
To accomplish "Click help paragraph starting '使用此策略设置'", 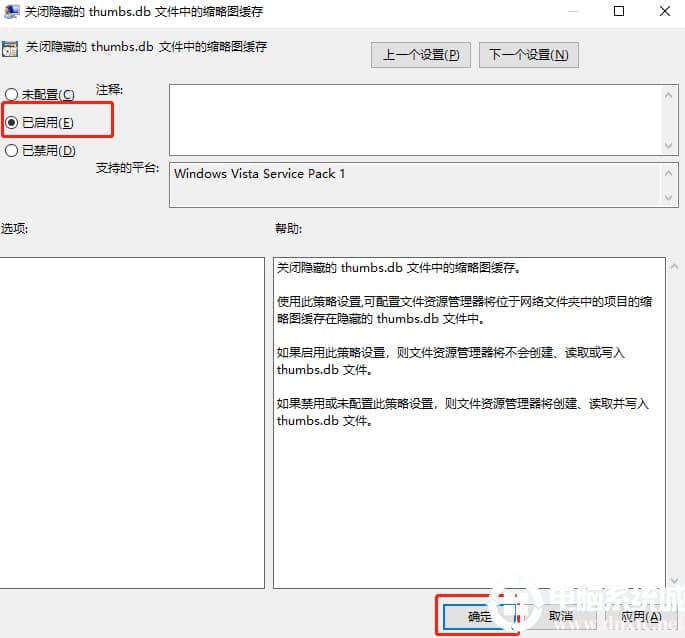I will pos(464,310).
